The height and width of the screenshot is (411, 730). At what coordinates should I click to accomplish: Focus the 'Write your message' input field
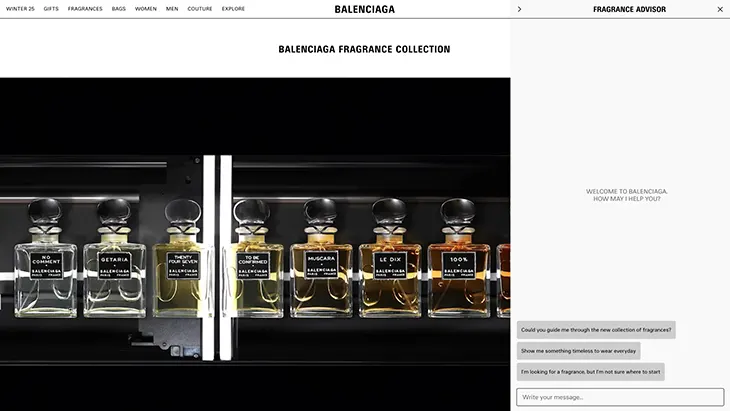pos(620,397)
